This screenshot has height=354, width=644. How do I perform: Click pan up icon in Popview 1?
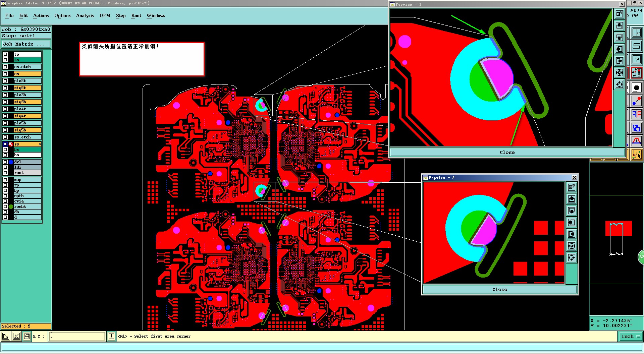point(619,26)
